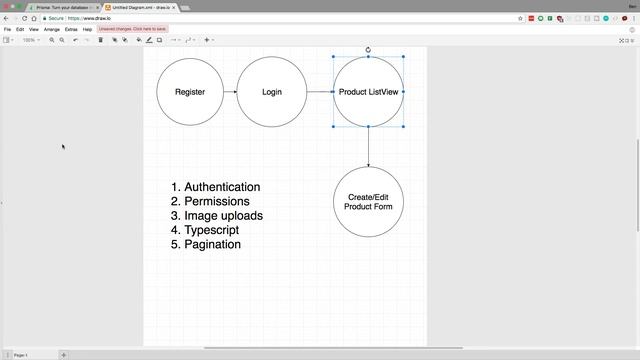The image size is (640, 360).
Task: Click the '2. Permissions' list text
Action: 210,201
